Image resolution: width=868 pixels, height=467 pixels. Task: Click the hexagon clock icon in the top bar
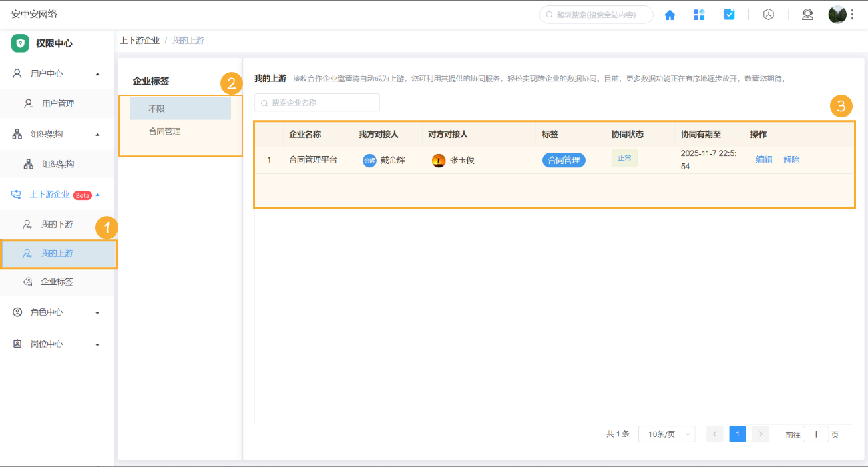coord(768,14)
